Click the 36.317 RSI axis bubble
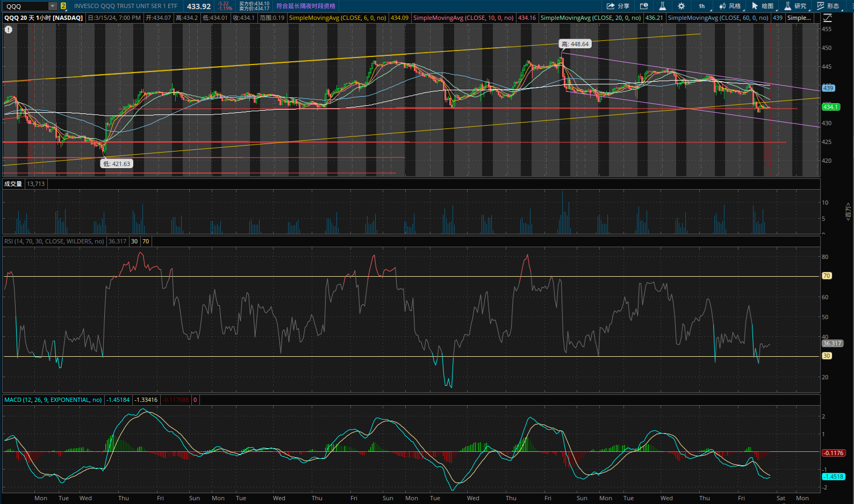 pos(833,343)
